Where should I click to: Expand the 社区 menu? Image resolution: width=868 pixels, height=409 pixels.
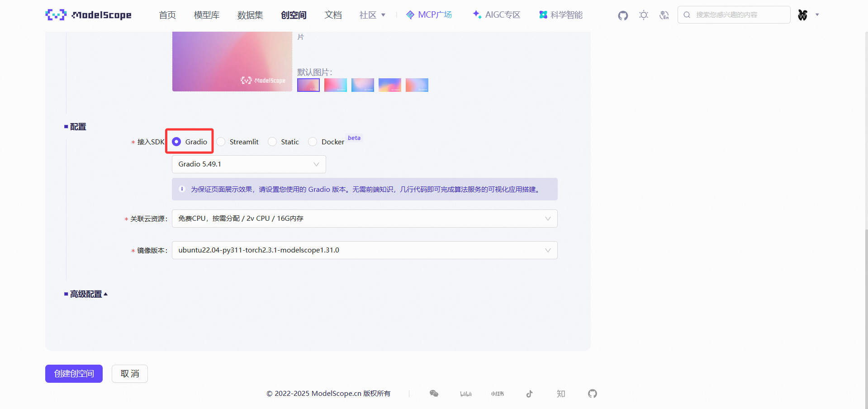[x=372, y=15]
